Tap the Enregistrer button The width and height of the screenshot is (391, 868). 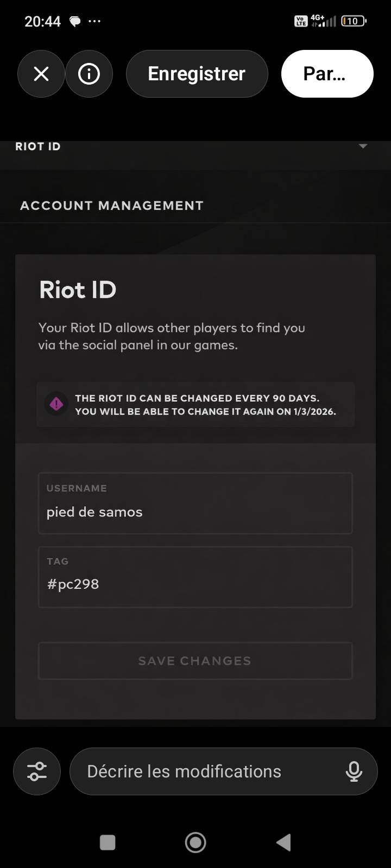[x=197, y=74]
